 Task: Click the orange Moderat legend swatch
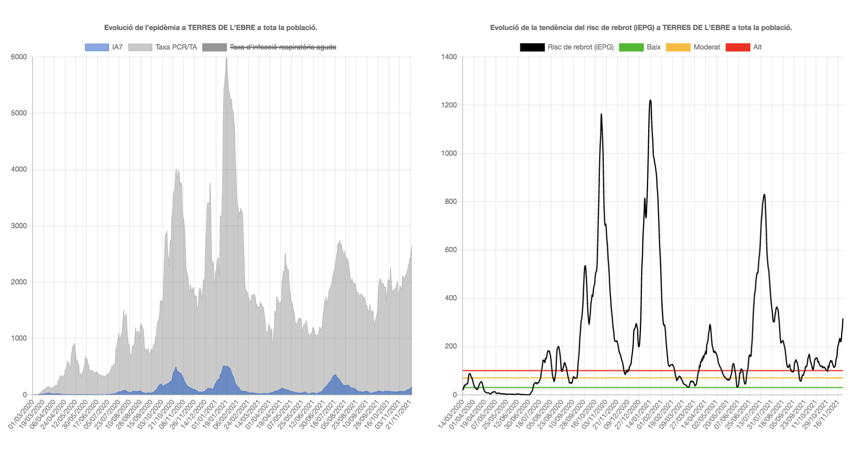[678, 47]
